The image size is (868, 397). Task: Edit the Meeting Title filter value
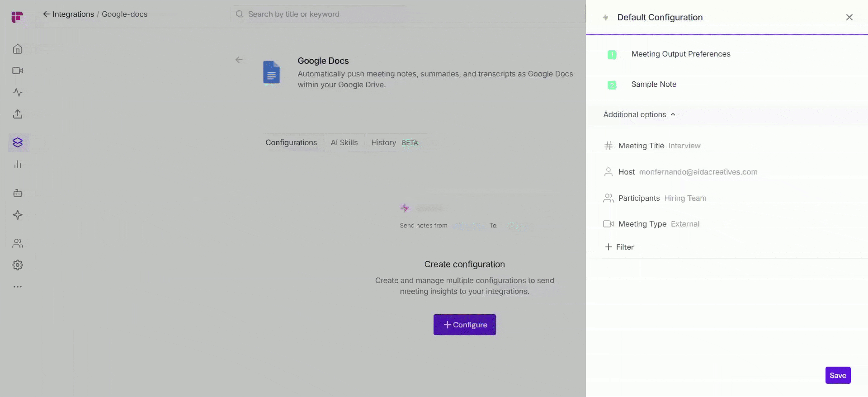pyautogui.click(x=684, y=146)
